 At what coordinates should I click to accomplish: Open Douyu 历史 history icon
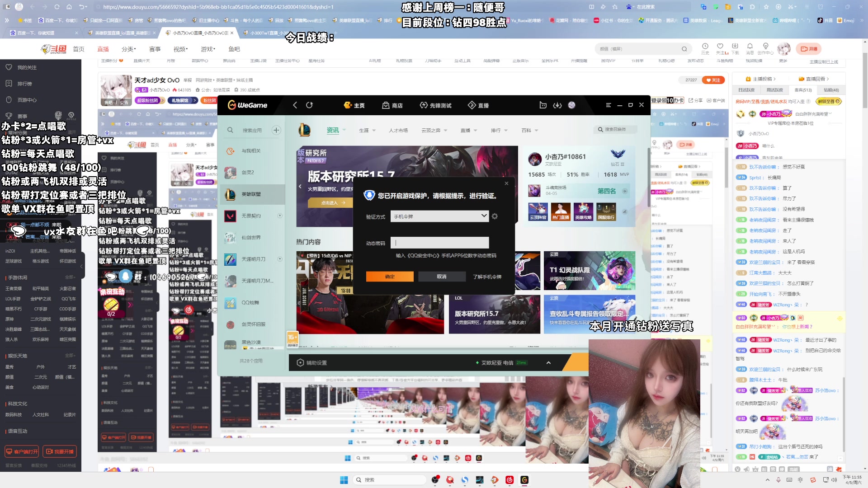click(x=705, y=48)
